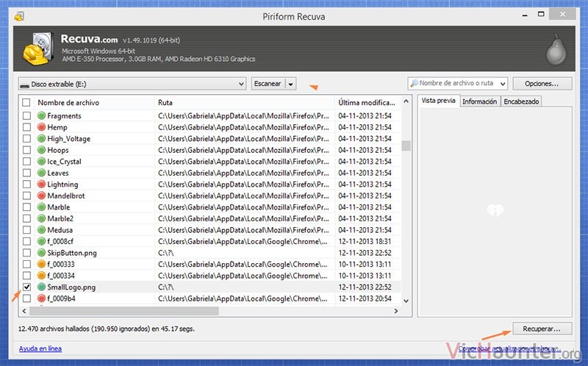Viewport: 588px width, 366px height.
Task: Click Comprobar actualizaciones link
Action: pyautogui.click(x=509, y=349)
